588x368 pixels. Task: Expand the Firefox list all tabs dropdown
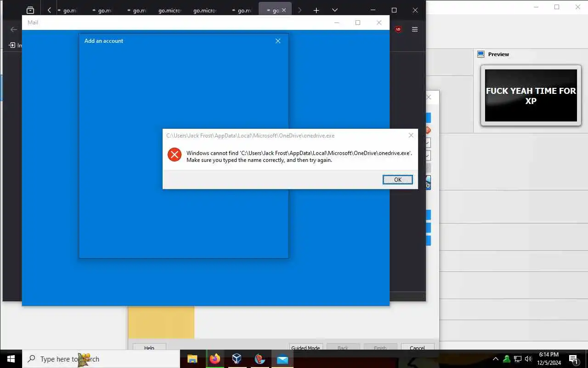(x=335, y=10)
